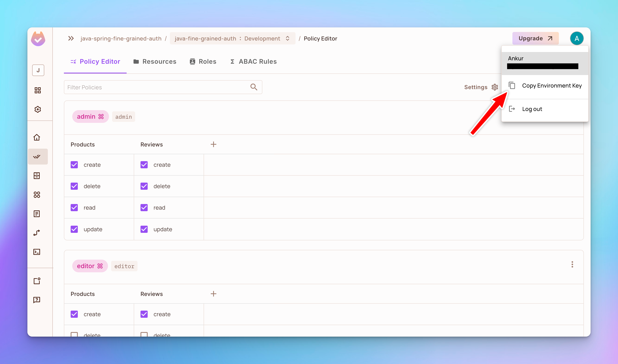
Task: Click the settings gear icon in sidebar
Action: (38, 109)
